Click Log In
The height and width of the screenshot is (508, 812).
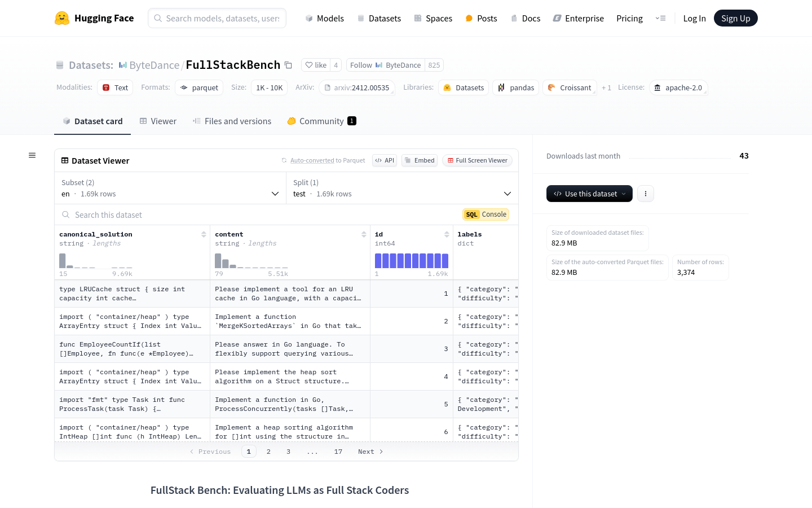[x=694, y=18]
